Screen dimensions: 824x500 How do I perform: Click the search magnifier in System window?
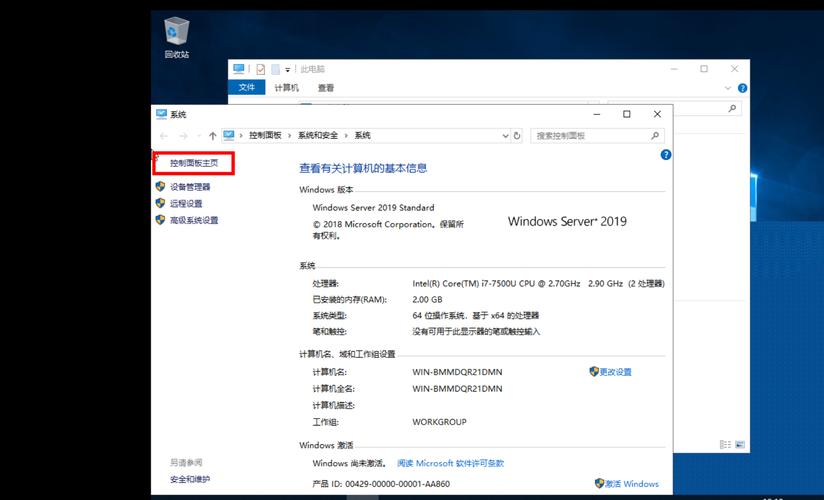click(x=655, y=136)
